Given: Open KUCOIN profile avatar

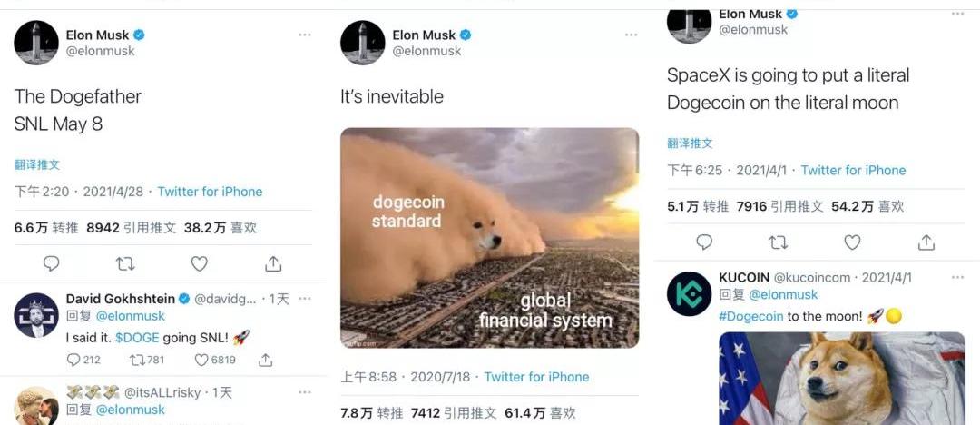Looking at the screenshot, I should tap(690, 293).
